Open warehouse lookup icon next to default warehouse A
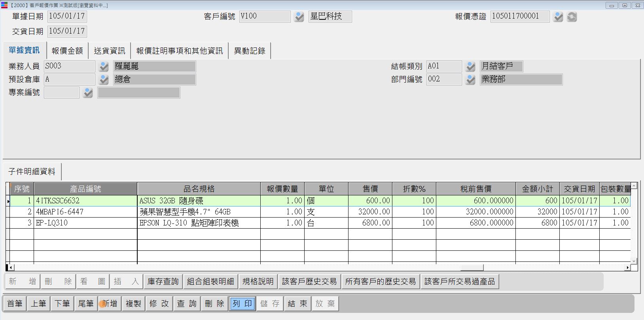Image resolution: width=644 pixels, height=320 pixels. coord(104,80)
